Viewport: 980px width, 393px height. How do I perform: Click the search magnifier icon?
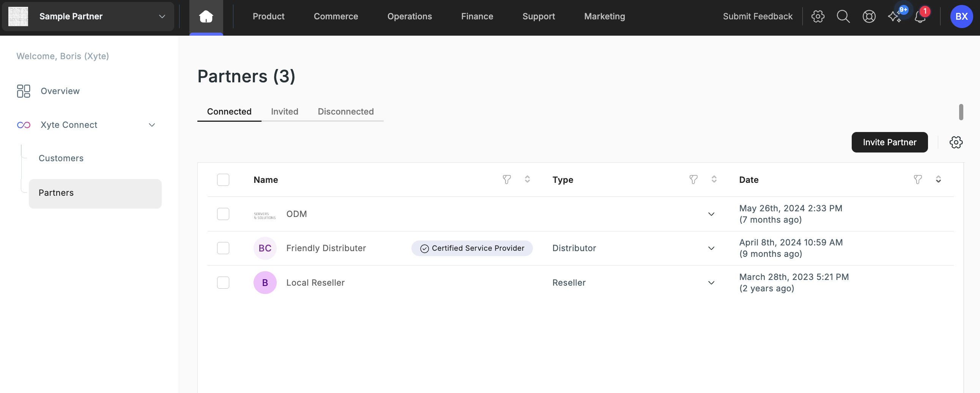(843, 16)
